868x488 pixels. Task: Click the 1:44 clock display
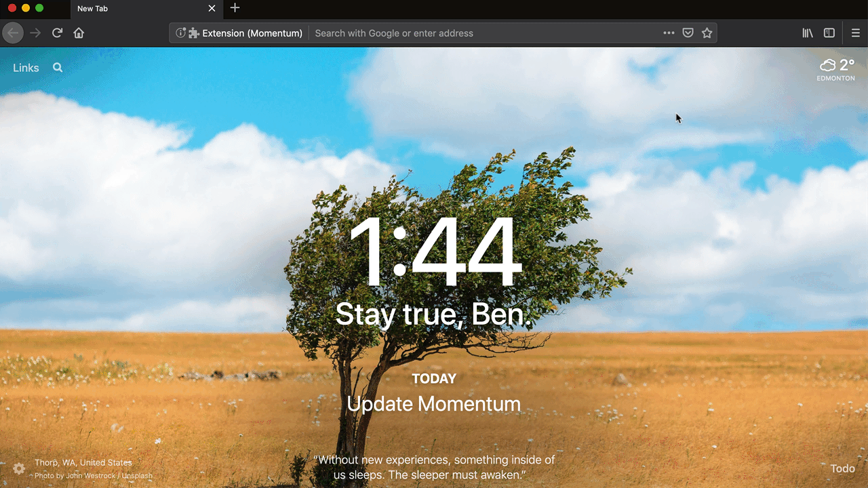click(435, 251)
